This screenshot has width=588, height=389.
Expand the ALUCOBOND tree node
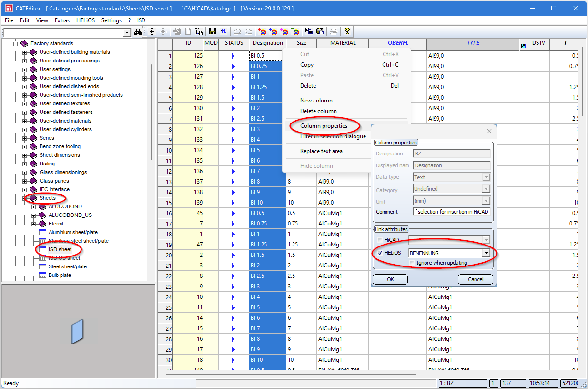pyautogui.click(x=34, y=207)
